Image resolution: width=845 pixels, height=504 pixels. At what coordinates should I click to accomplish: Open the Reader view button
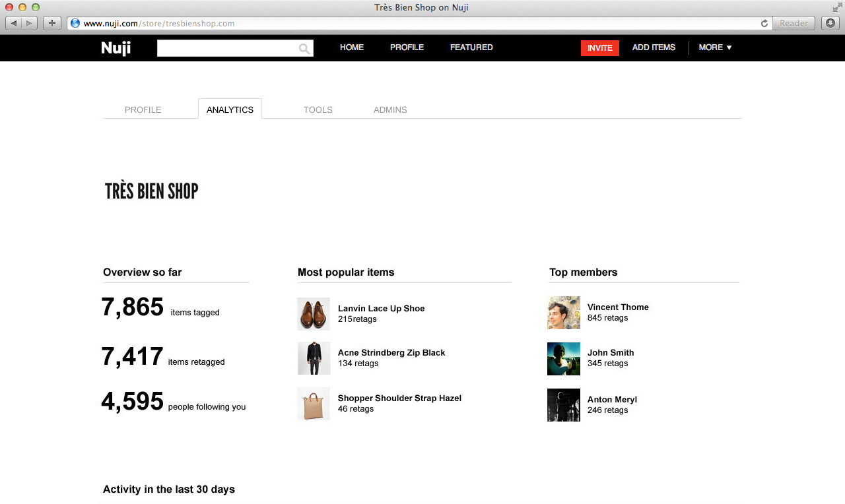(794, 23)
